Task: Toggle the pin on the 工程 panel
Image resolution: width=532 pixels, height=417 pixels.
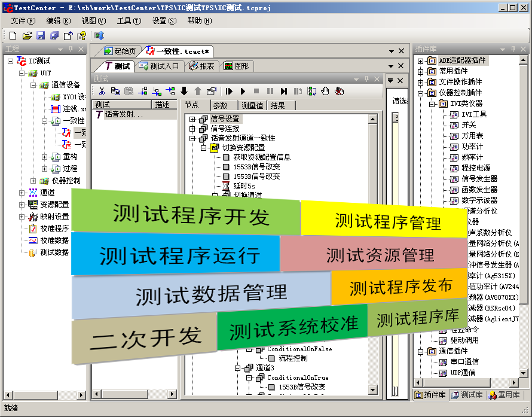Action: (71, 49)
